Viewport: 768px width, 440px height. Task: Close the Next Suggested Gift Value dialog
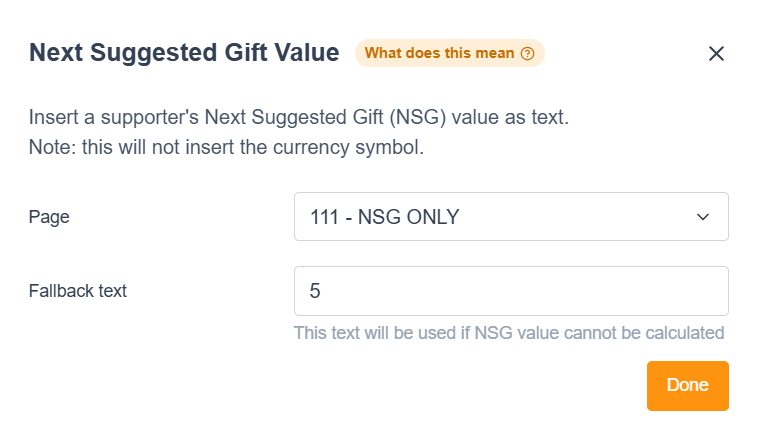click(x=716, y=54)
